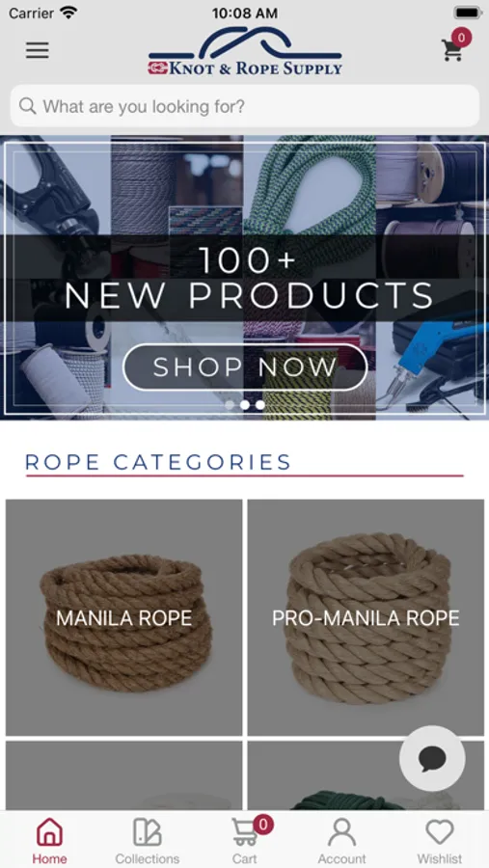Tap the Rope Categories heading
The height and width of the screenshot is (868, 489).
[158, 462]
